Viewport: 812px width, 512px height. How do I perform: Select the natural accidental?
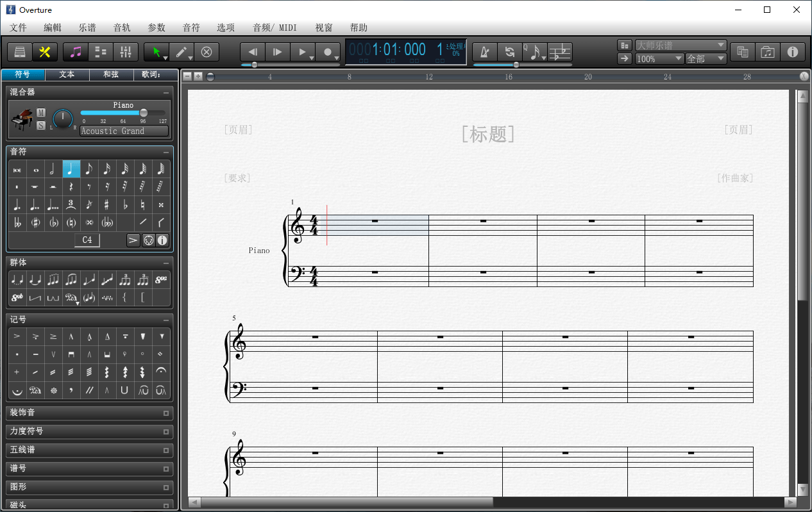pos(142,205)
